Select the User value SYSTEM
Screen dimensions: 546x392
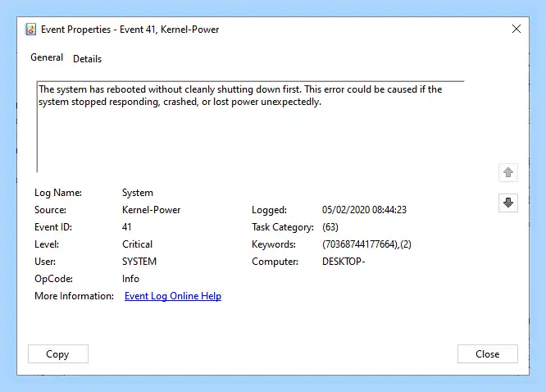(x=139, y=262)
